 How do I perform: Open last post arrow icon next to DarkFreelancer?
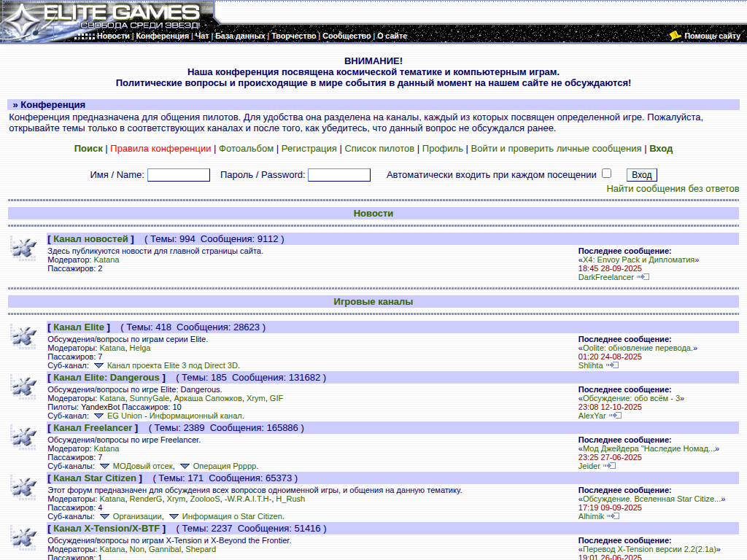tap(643, 277)
